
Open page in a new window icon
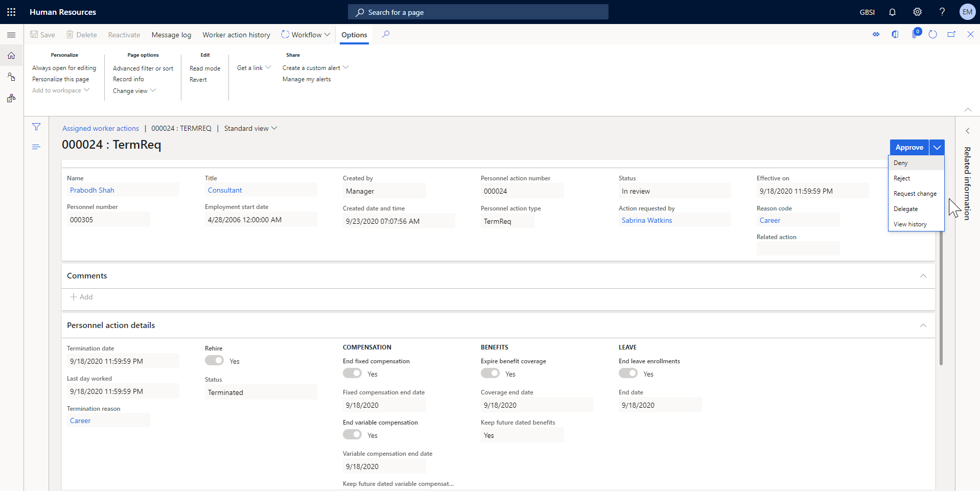click(951, 34)
